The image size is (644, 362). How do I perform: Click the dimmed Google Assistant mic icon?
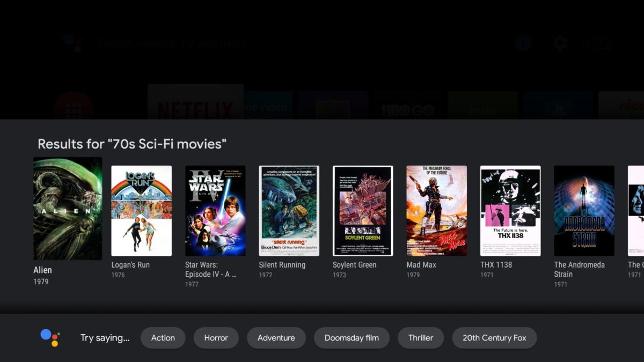[72, 43]
